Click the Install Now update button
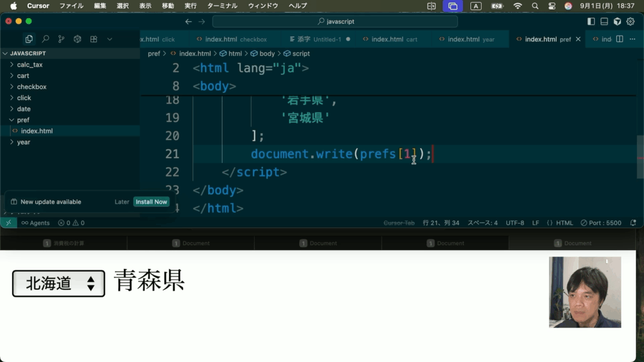 [151, 202]
